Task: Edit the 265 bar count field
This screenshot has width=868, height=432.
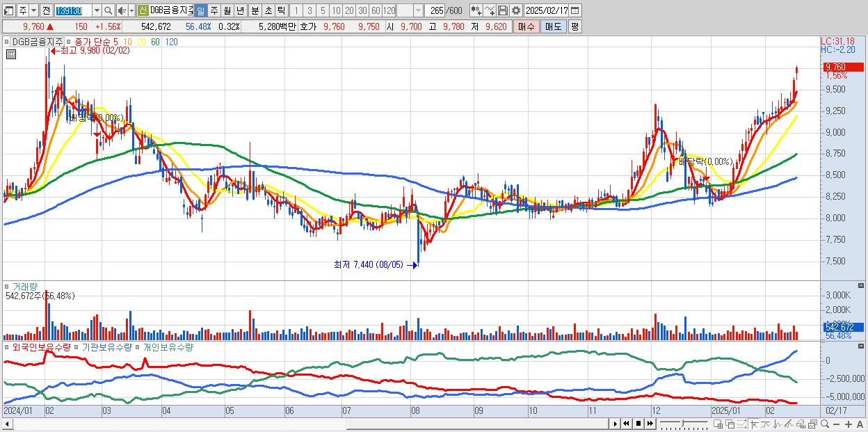Action: pyautogui.click(x=435, y=10)
